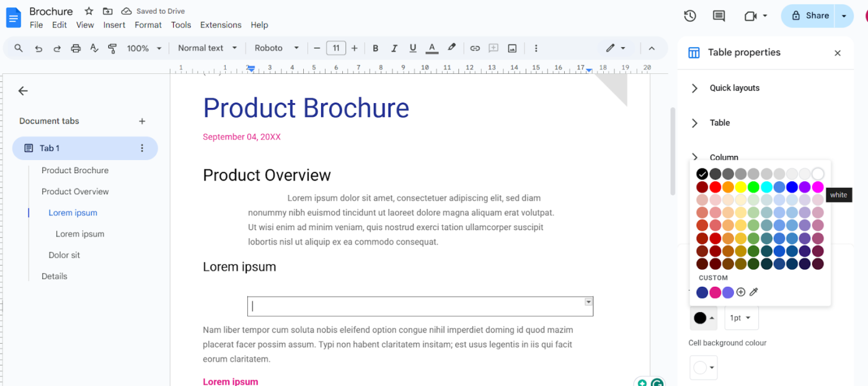This screenshot has height=386, width=868.
Task: Open the Normal text style dropdown
Action: [x=208, y=48]
